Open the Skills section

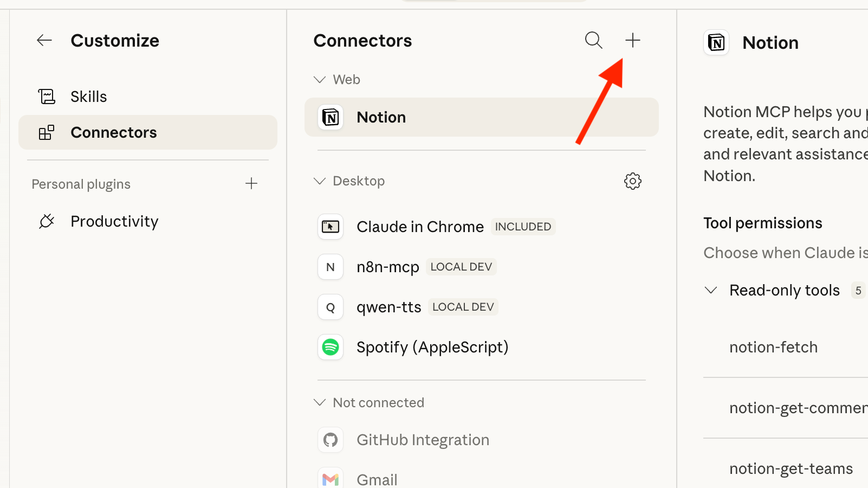[x=147, y=97]
